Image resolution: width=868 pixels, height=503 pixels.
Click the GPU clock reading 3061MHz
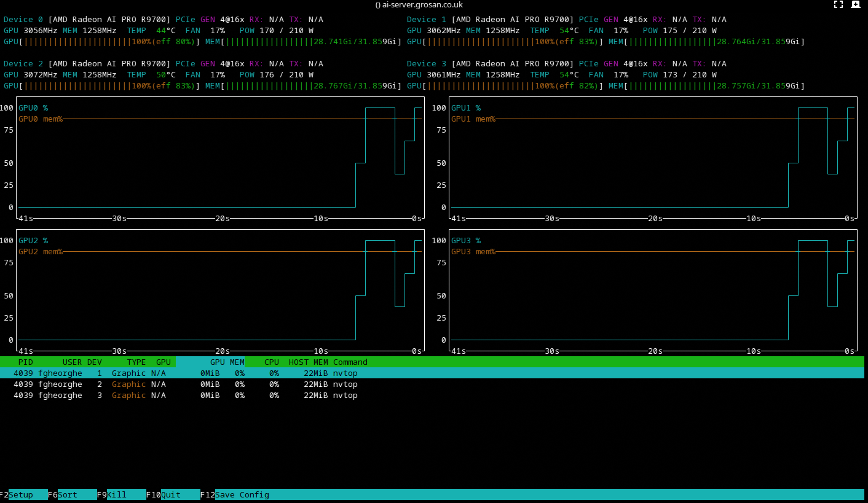point(444,75)
